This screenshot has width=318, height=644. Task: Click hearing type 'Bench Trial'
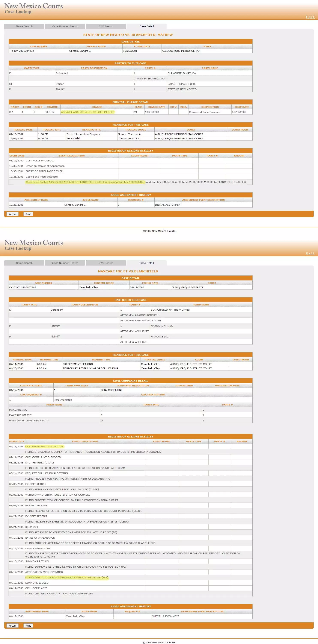coord(73,138)
